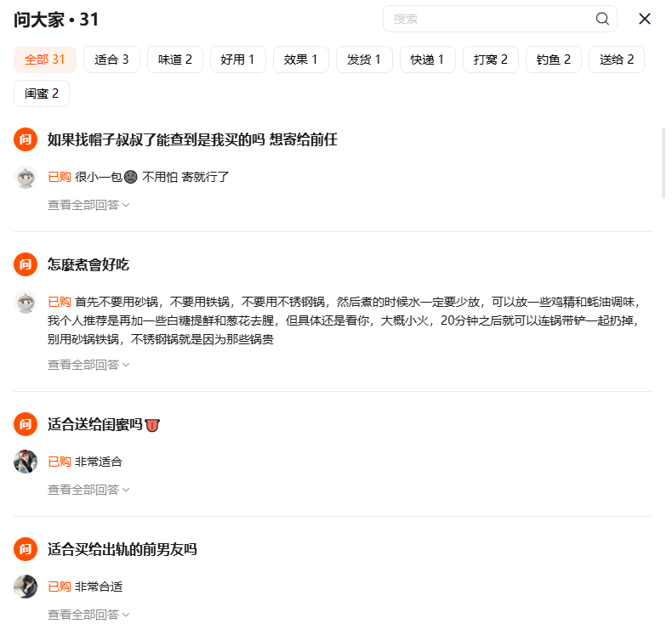Click the 问 icon for the 帽子叔叔 question

pyautogui.click(x=26, y=139)
